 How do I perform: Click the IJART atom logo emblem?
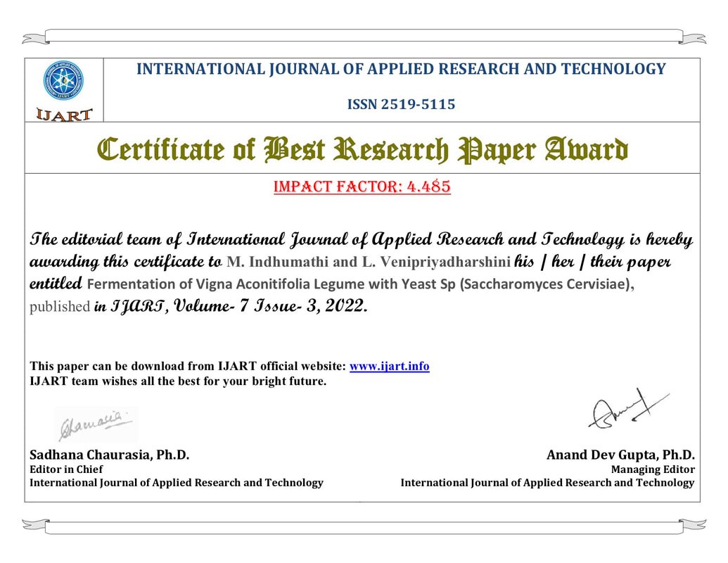63,80
